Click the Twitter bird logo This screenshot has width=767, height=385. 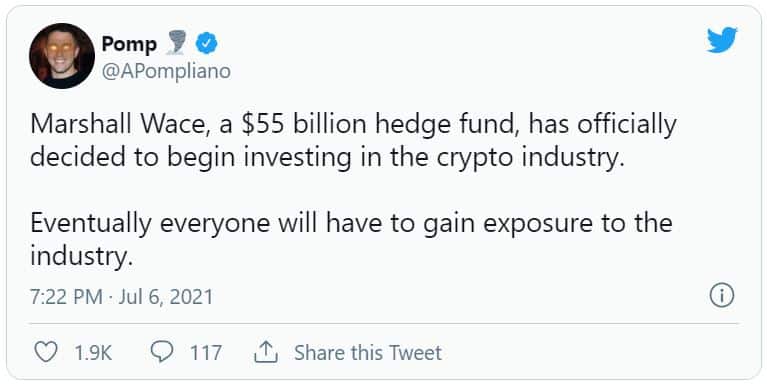tap(722, 40)
